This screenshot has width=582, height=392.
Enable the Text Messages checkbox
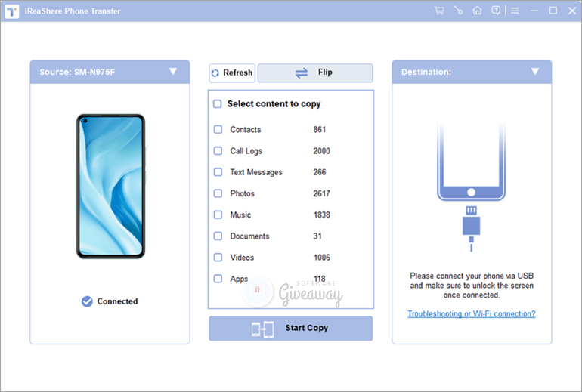(x=218, y=172)
